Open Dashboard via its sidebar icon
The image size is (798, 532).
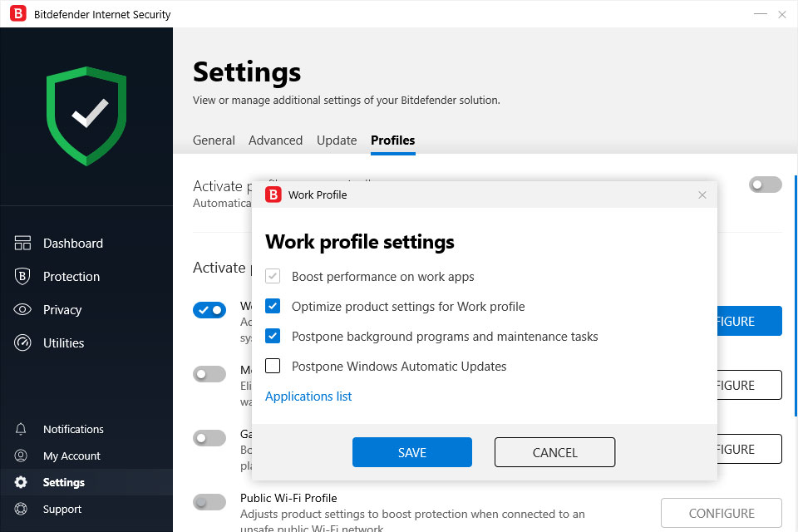(x=22, y=244)
